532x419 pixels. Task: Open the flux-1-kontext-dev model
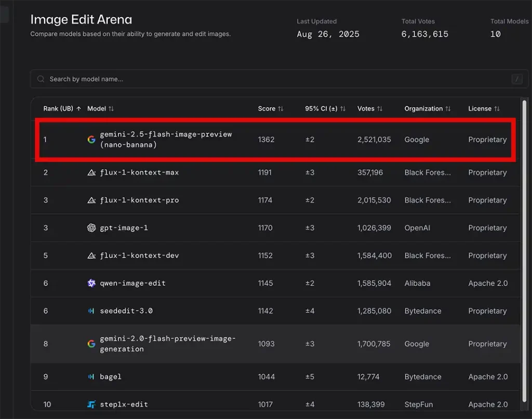coord(139,255)
